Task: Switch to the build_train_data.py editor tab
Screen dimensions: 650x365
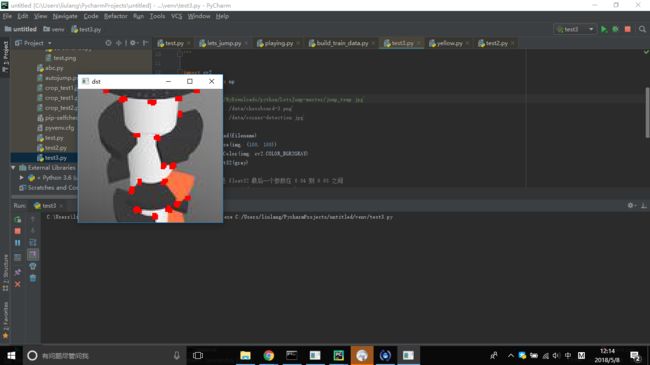Action: coord(342,43)
